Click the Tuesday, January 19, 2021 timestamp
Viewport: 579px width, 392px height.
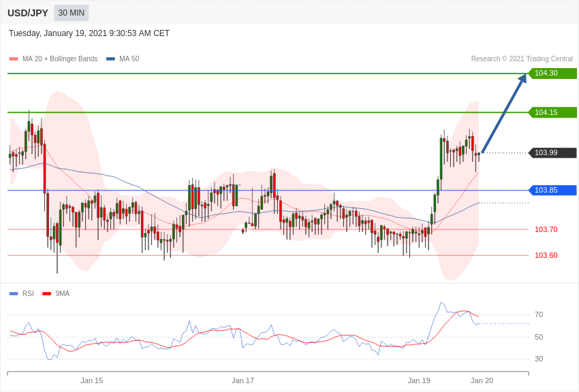(89, 33)
